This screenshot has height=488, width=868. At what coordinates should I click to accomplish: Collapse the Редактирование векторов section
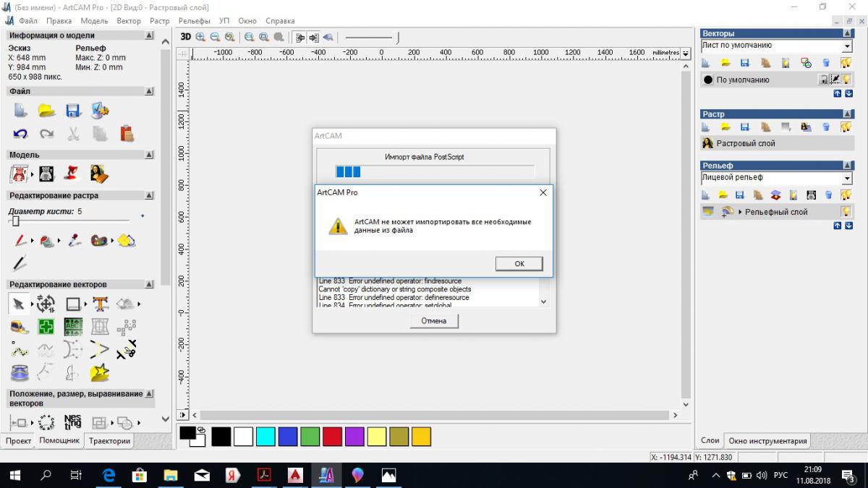click(149, 284)
